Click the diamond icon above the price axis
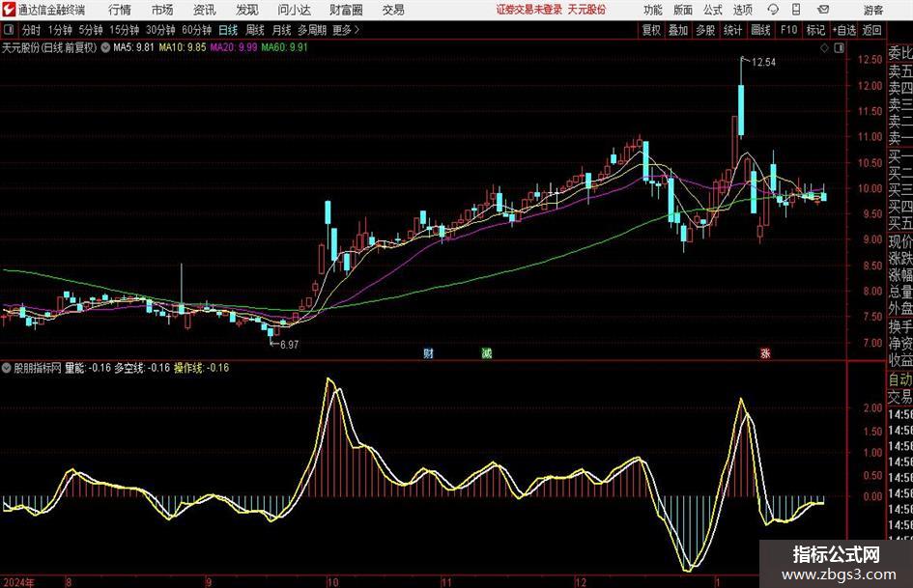913x588 pixels. (x=824, y=48)
